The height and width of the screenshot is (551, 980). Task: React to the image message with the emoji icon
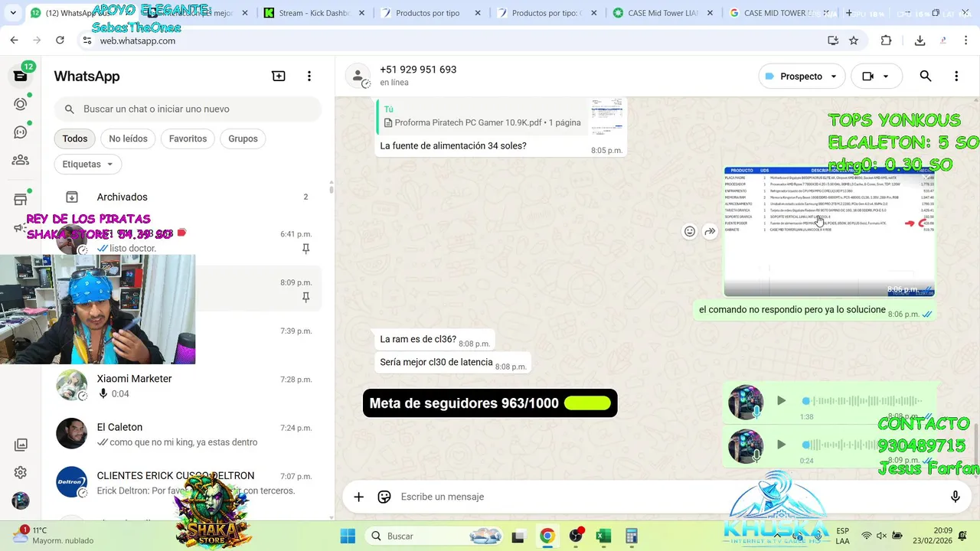[x=690, y=231]
